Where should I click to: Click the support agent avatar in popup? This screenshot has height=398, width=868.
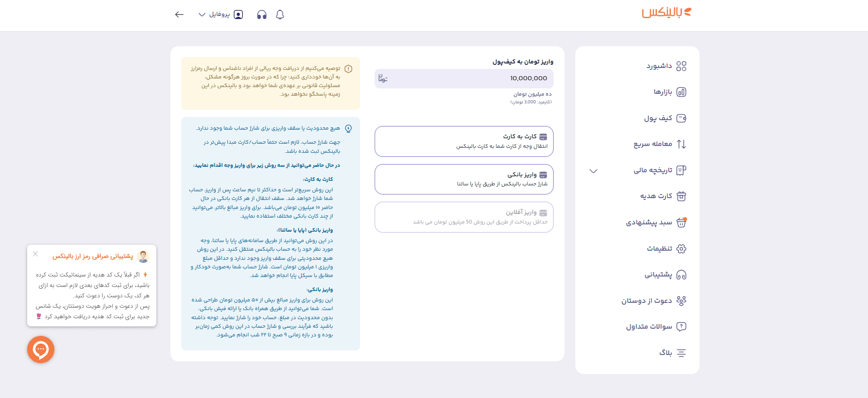pyautogui.click(x=143, y=257)
